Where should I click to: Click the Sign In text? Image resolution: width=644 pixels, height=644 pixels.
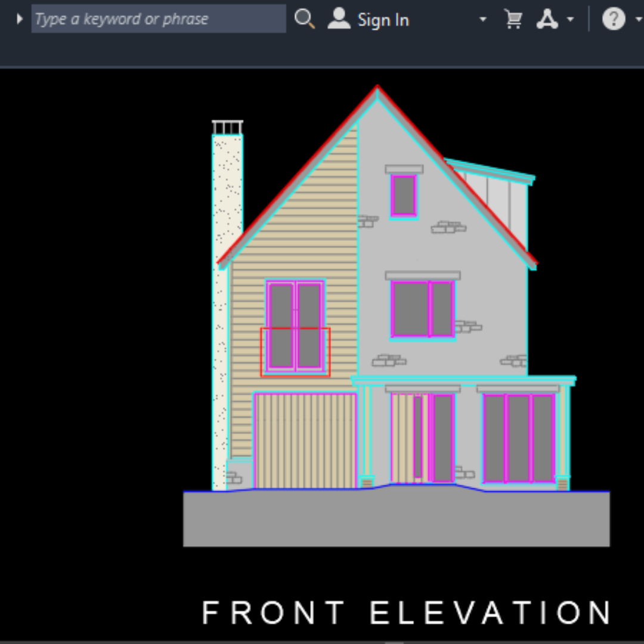(x=383, y=20)
